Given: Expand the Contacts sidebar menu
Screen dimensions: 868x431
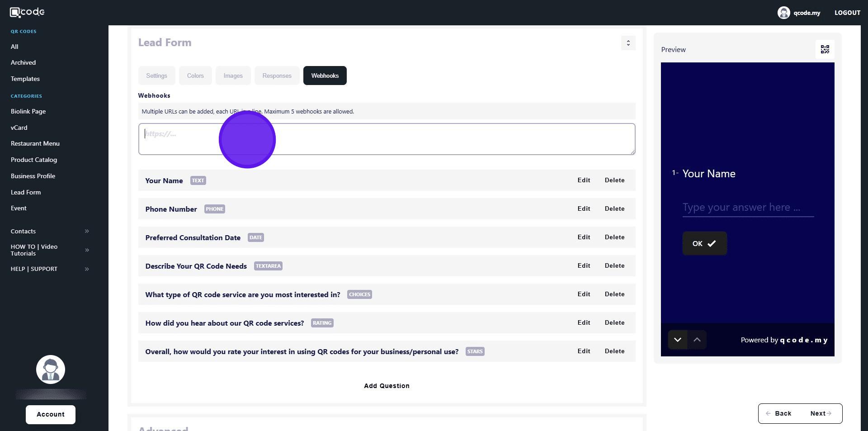Looking at the screenshot, I should [87, 231].
